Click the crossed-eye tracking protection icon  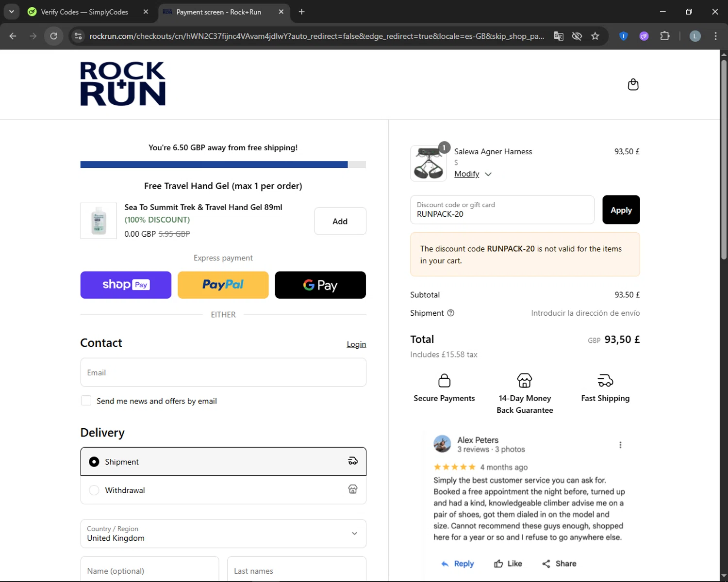coord(577,36)
